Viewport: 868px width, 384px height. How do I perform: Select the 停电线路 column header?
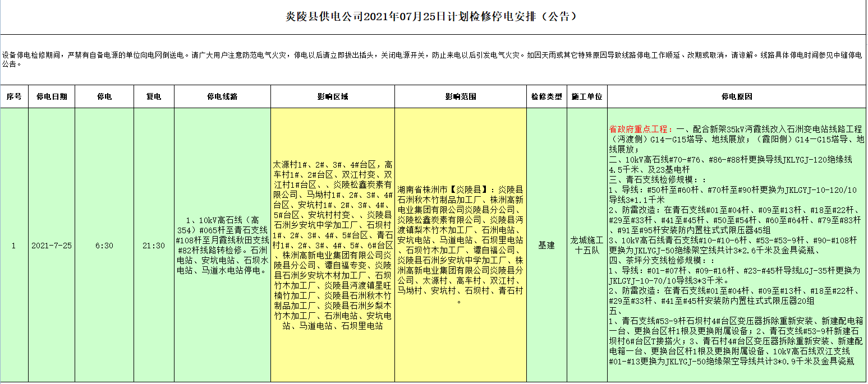point(222,96)
